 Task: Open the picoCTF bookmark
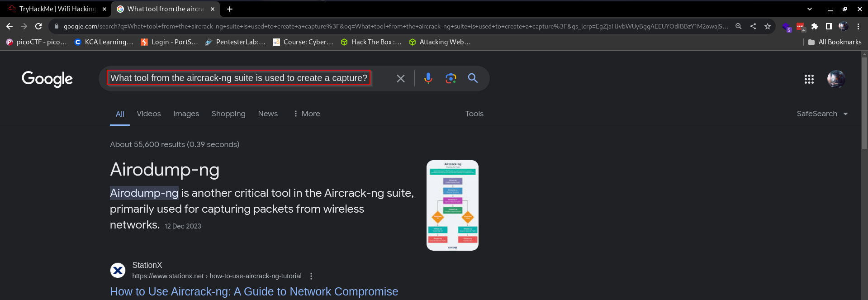36,42
